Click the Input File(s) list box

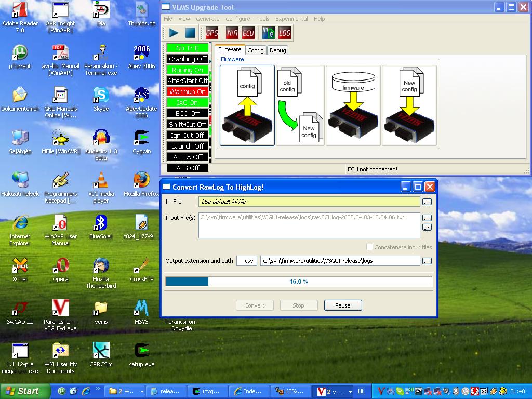(x=309, y=225)
